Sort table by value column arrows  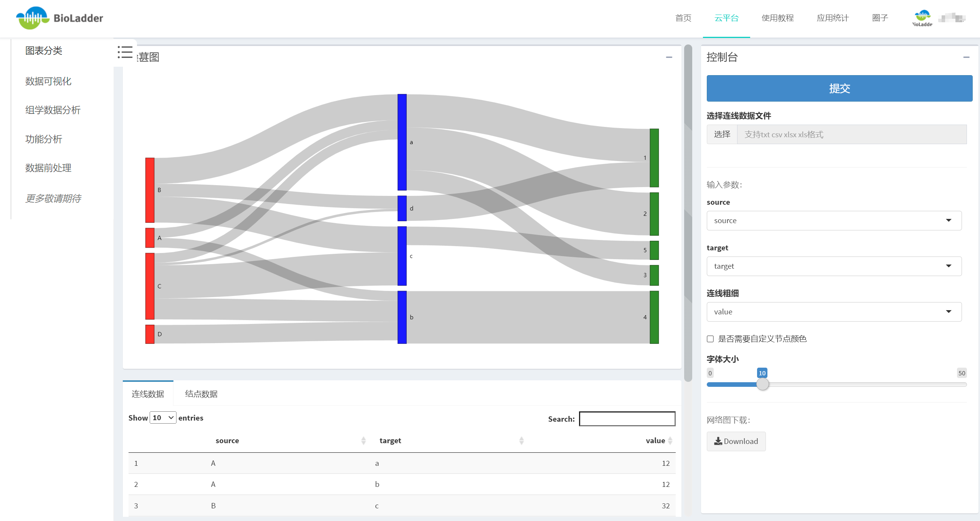coord(670,440)
